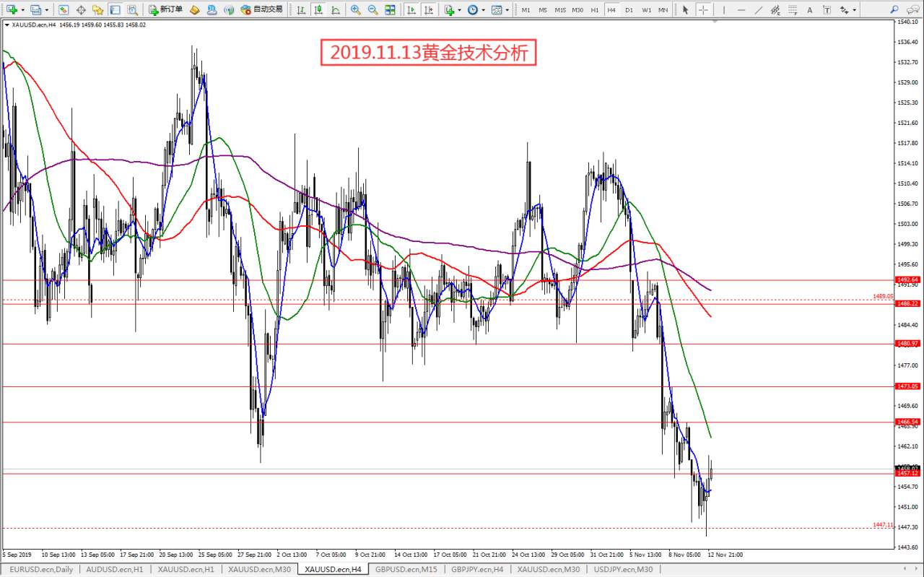
Task: Open the XAUUSD.ecn,H4 chart header triangle
Action: [x=6, y=25]
